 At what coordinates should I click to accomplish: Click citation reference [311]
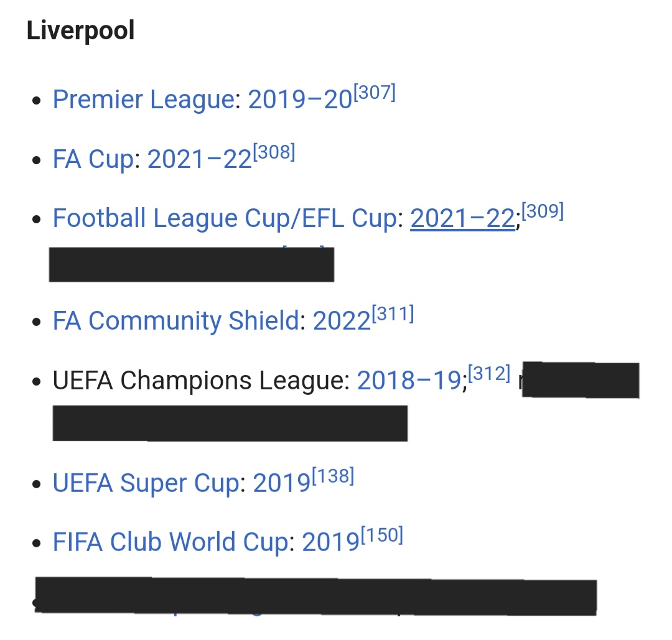coord(393,314)
